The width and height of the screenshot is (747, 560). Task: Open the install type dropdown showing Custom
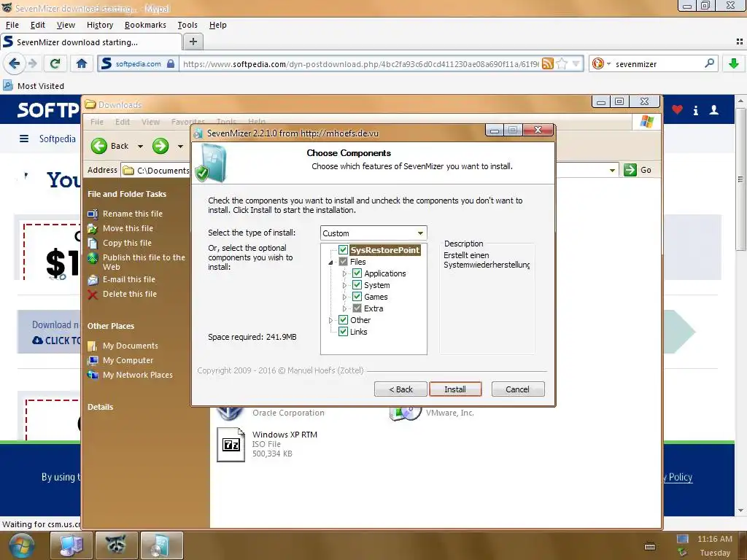(373, 233)
